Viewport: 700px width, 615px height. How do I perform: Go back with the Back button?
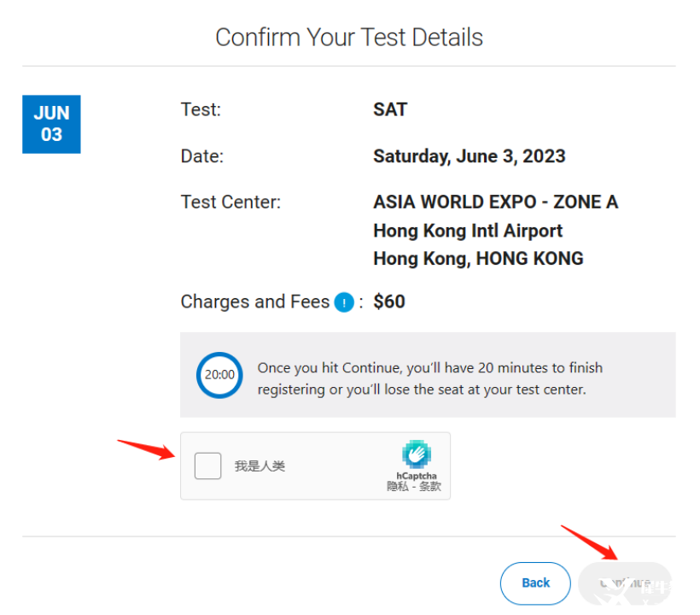pos(535,583)
